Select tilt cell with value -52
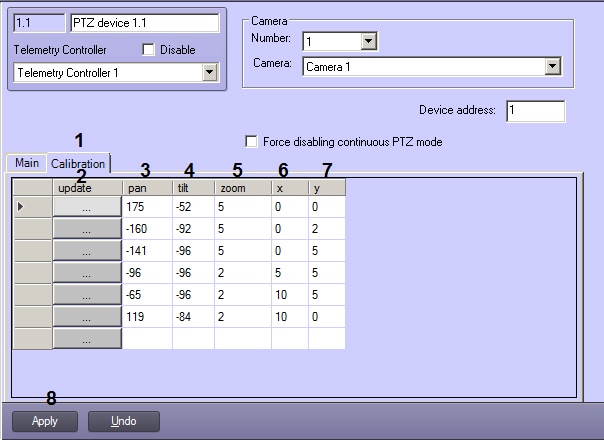This screenshot has height=440, width=604. (193, 207)
